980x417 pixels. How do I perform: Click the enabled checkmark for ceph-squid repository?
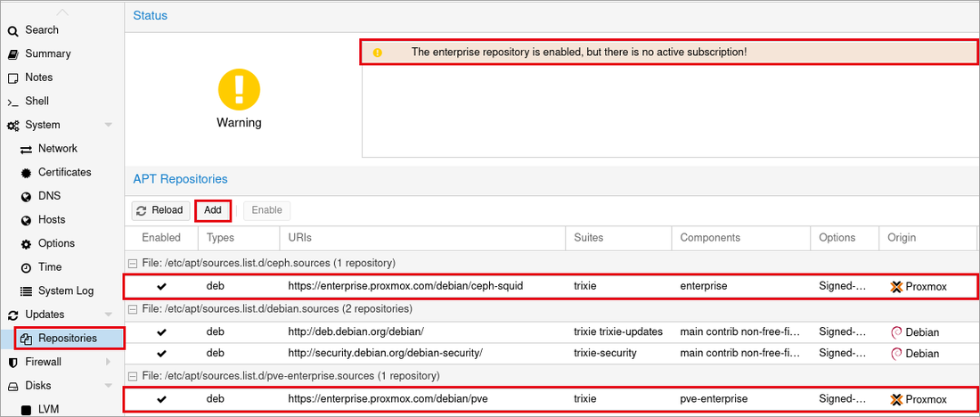click(x=162, y=286)
